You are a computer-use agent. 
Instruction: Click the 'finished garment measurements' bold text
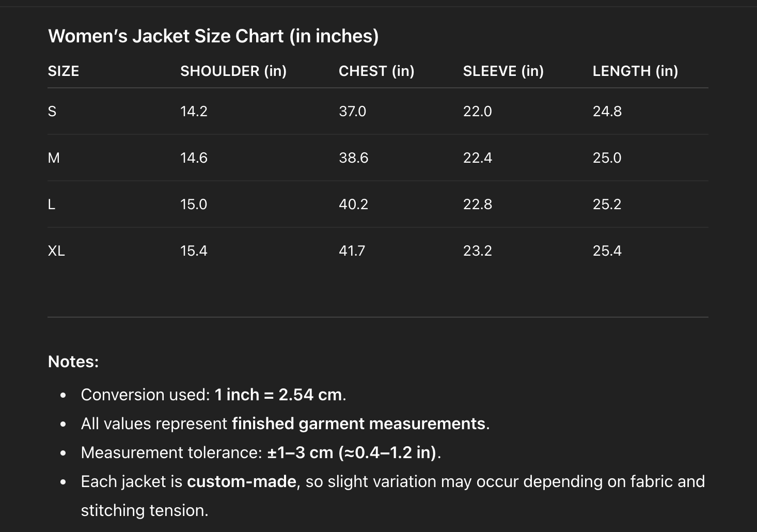358,424
